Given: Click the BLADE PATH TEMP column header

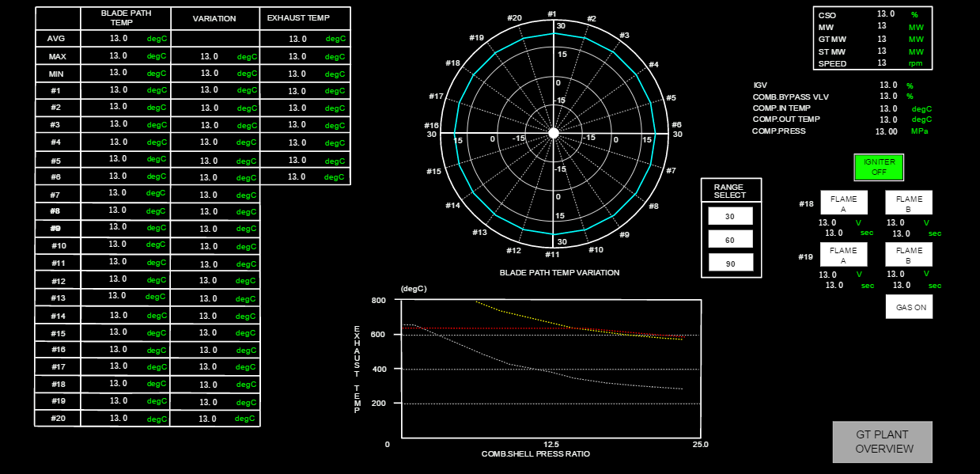Looking at the screenshot, I should [126, 18].
